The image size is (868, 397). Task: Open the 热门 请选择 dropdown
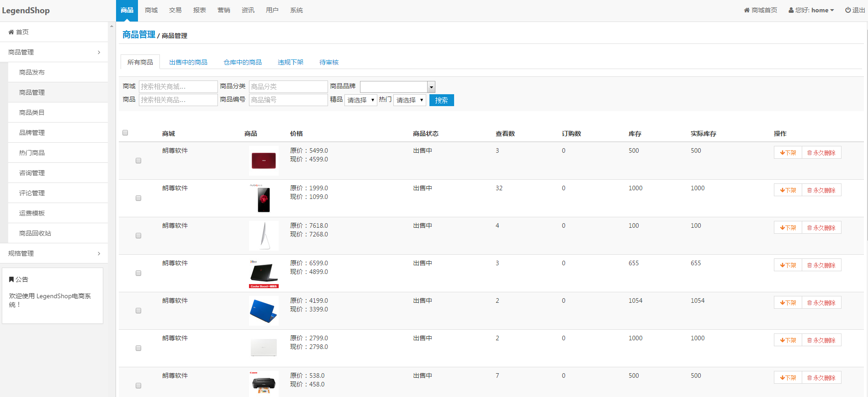[x=410, y=100]
